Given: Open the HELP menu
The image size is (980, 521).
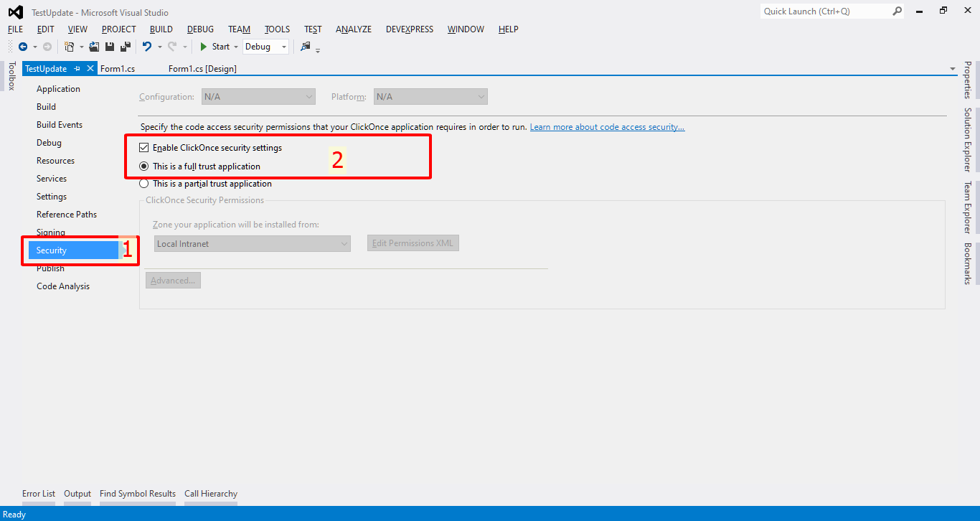Looking at the screenshot, I should pyautogui.click(x=508, y=29).
